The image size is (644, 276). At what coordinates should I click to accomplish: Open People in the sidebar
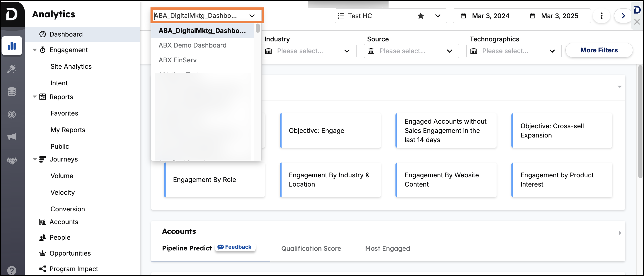click(60, 237)
